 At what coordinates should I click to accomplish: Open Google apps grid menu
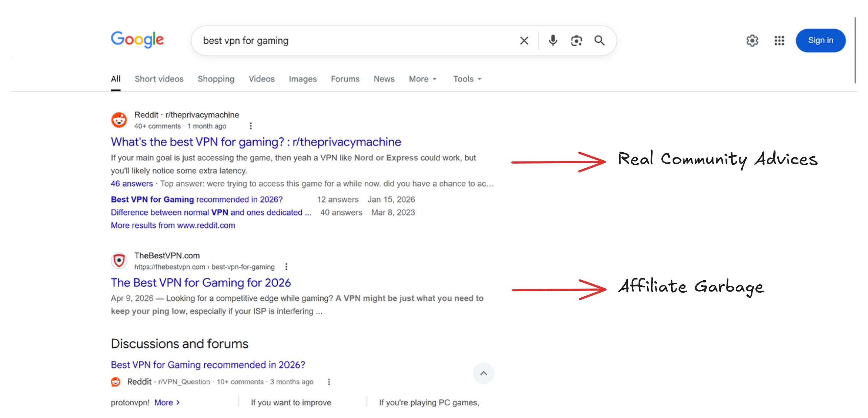tap(779, 40)
